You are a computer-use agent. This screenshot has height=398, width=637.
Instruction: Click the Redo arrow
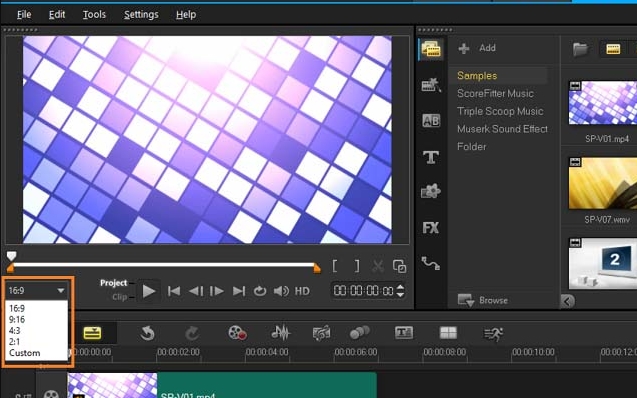click(x=191, y=334)
